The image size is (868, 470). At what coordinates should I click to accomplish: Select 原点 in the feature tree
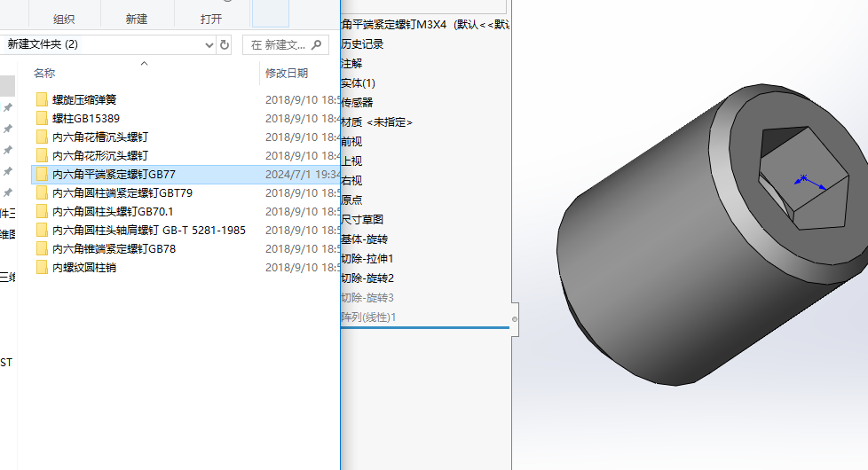coord(351,200)
